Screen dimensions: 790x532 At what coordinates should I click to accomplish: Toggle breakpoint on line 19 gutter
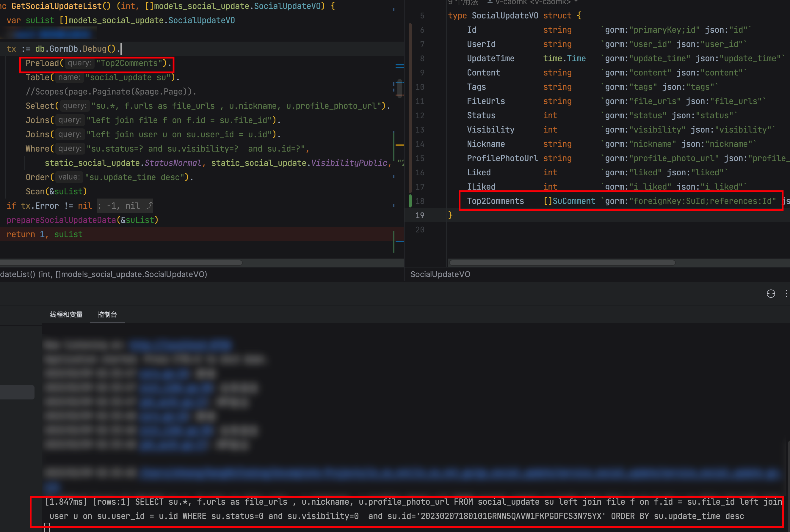(420, 215)
